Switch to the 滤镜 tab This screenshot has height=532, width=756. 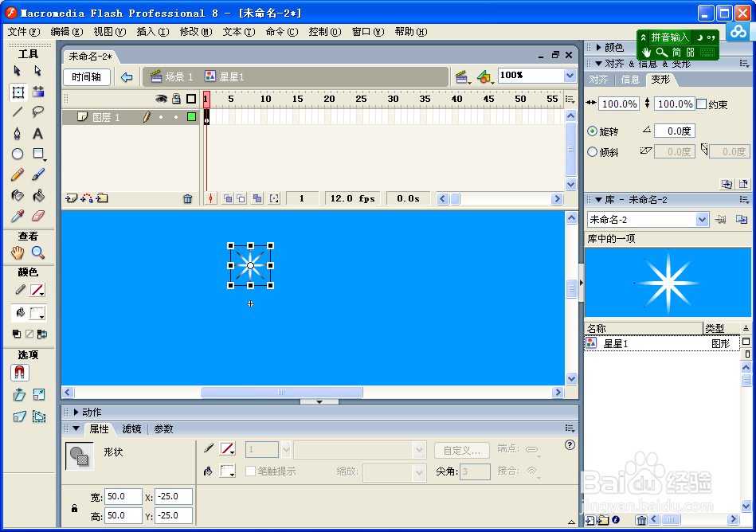point(131,429)
